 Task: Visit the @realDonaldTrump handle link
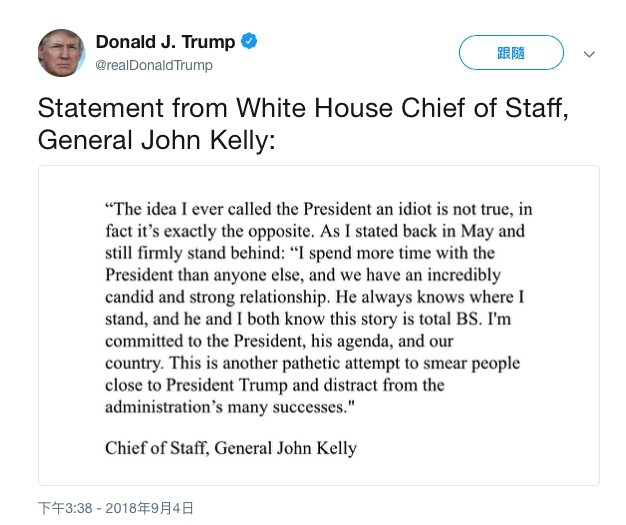pyautogui.click(x=154, y=66)
